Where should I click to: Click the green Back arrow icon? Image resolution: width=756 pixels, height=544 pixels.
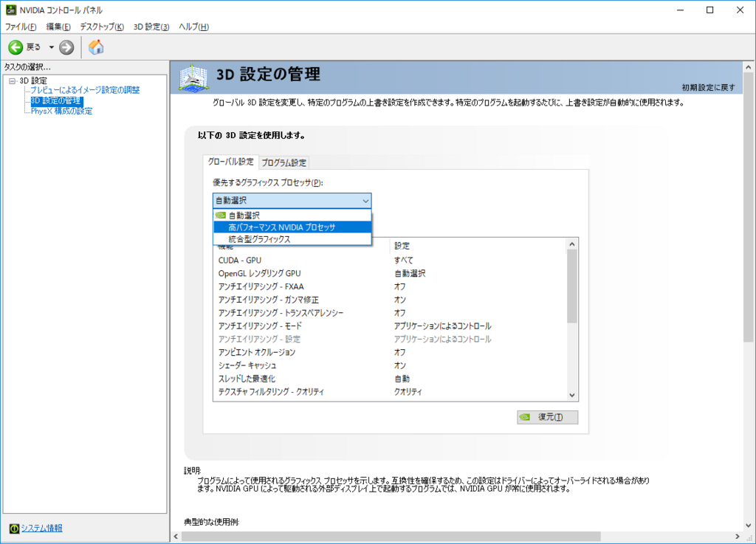(16, 47)
